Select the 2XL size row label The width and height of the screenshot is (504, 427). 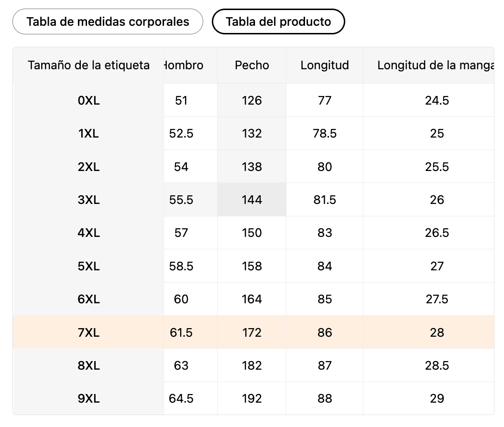click(88, 167)
